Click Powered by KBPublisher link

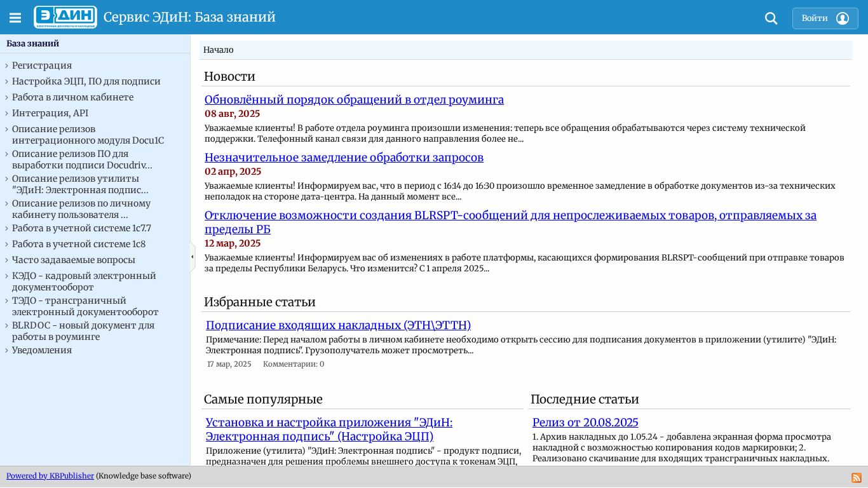click(50, 476)
